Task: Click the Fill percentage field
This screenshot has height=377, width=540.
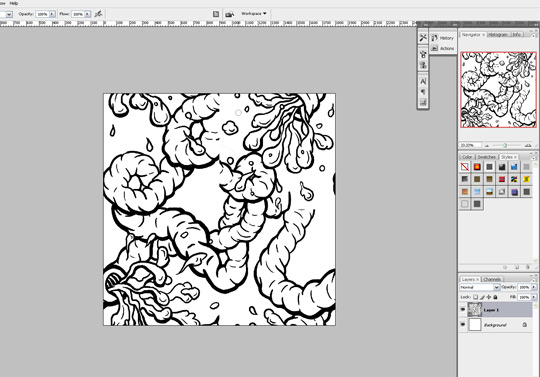Action: (524, 297)
